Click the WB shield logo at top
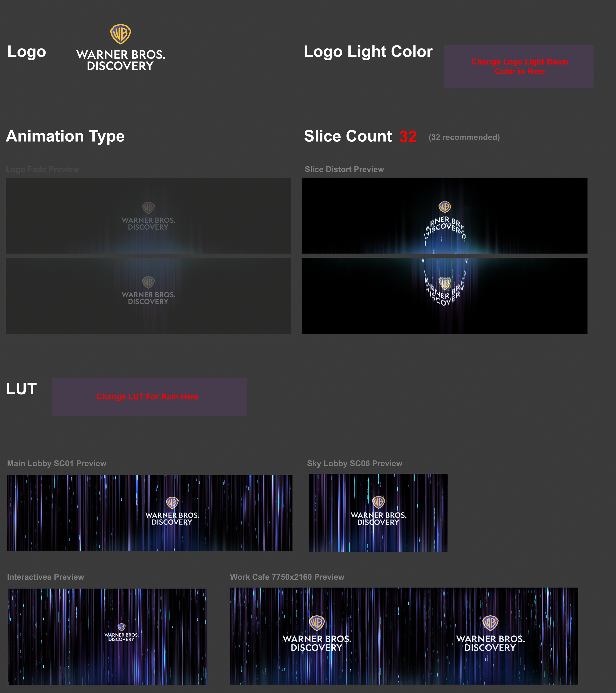The image size is (616, 693). pyautogui.click(x=120, y=34)
